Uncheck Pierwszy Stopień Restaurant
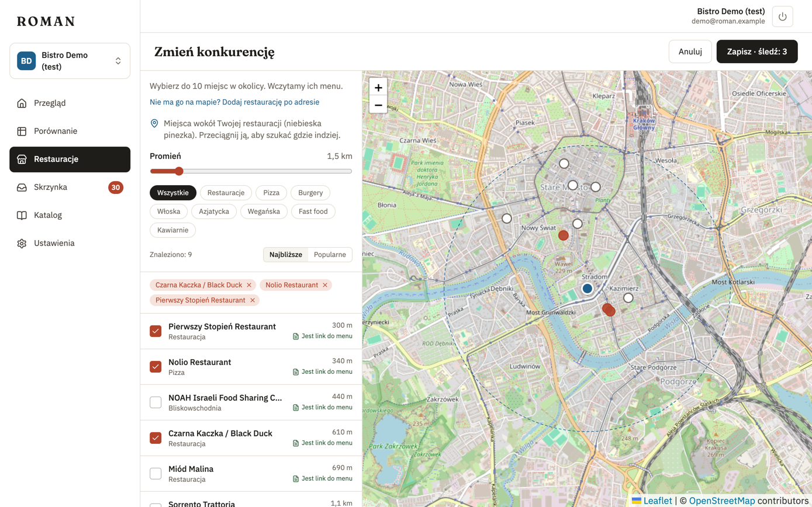Screen dimensions: 812x507 (156, 331)
